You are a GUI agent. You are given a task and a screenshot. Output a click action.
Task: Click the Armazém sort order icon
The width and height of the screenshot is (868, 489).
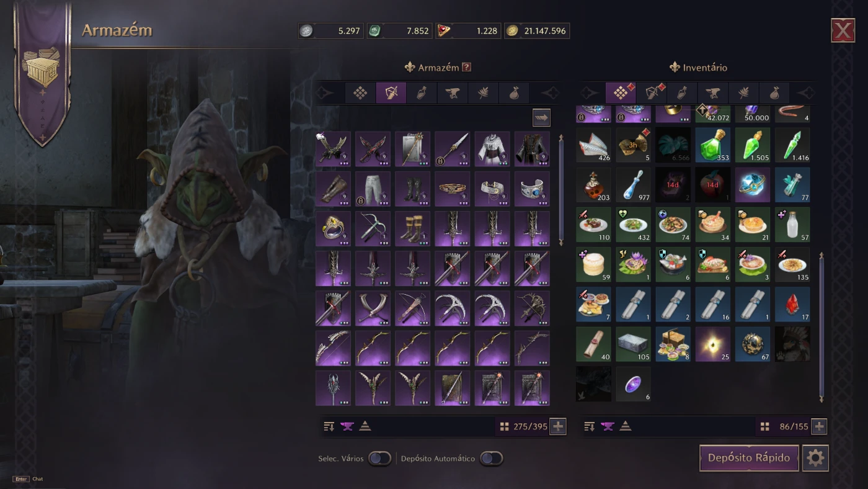329,426
